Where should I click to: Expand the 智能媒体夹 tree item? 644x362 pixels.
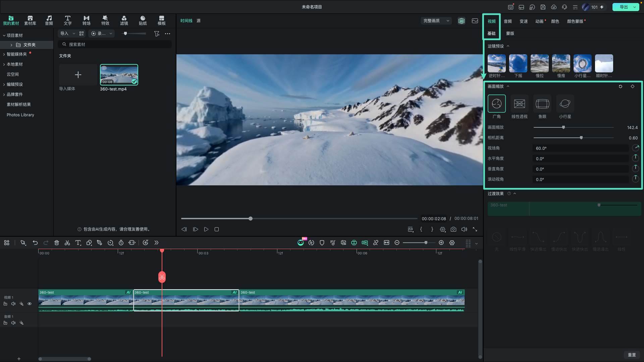pyautogui.click(x=4, y=54)
